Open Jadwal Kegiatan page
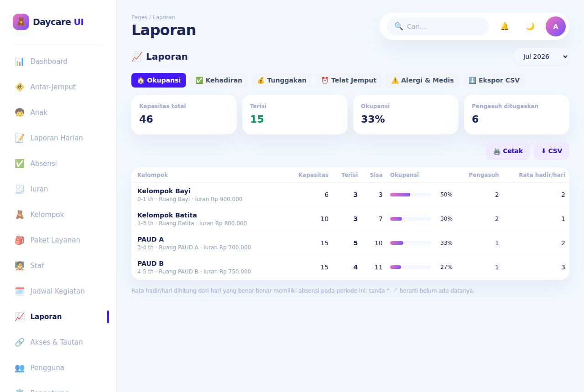Viewport: 584px width, 392px height. (57, 291)
